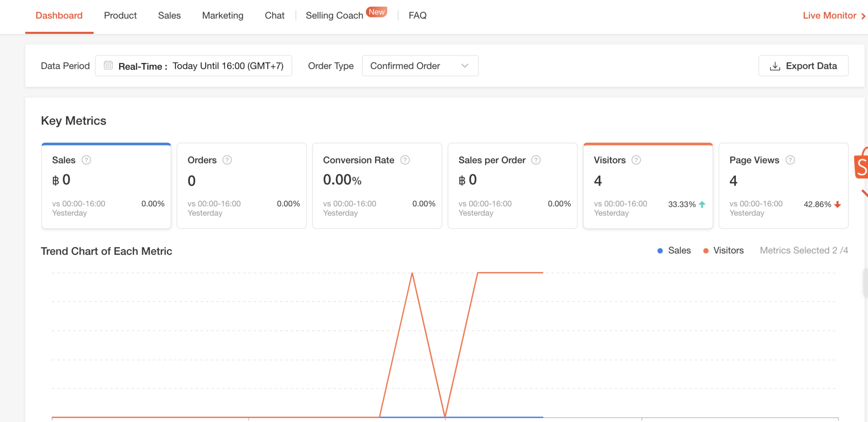Switch to the Product tab
Image resolution: width=868 pixels, height=422 pixels.
120,15
